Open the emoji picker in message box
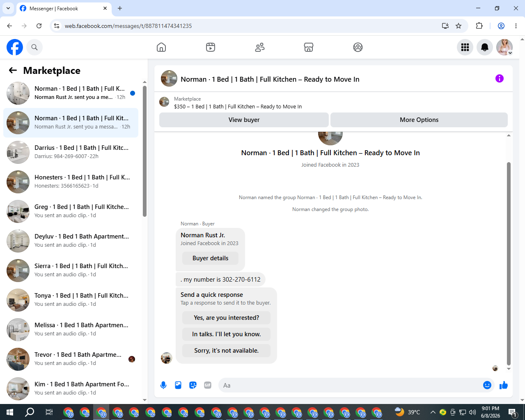The width and height of the screenshot is (525, 420). click(487, 385)
